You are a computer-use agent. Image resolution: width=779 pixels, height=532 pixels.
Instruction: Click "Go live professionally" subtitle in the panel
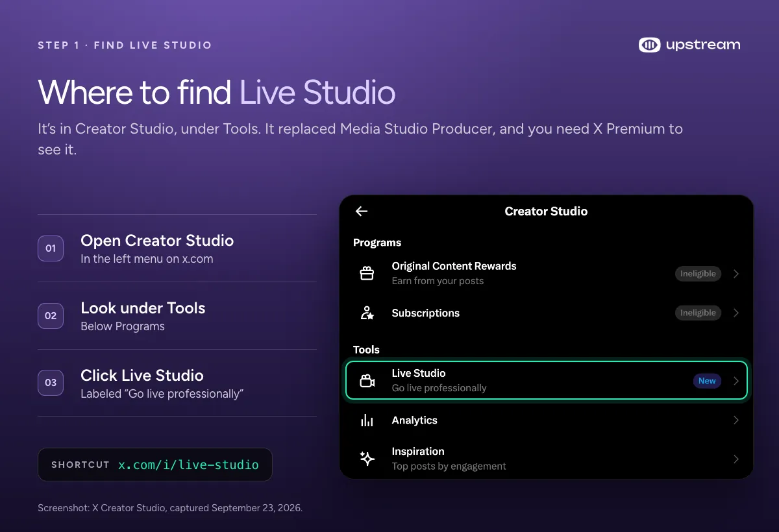[439, 388]
